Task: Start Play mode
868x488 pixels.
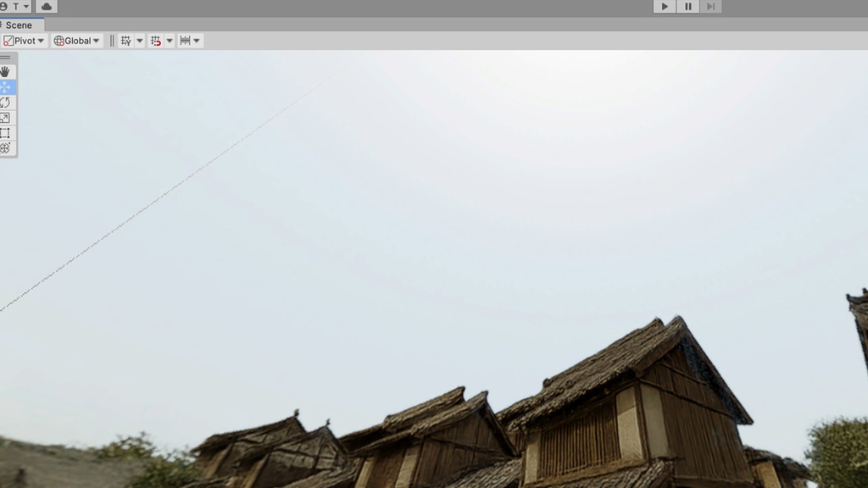Action: [x=665, y=7]
